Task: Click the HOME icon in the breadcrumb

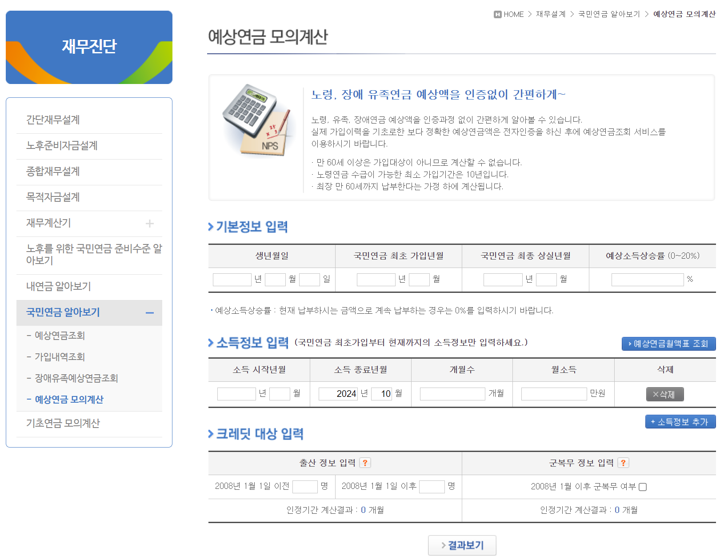Action: pyautogui.click(x=498, y=14)
